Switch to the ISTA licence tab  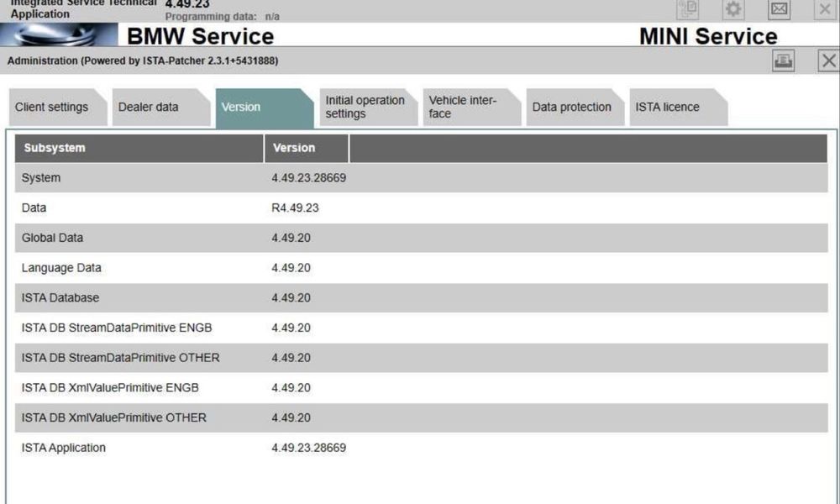678,108
